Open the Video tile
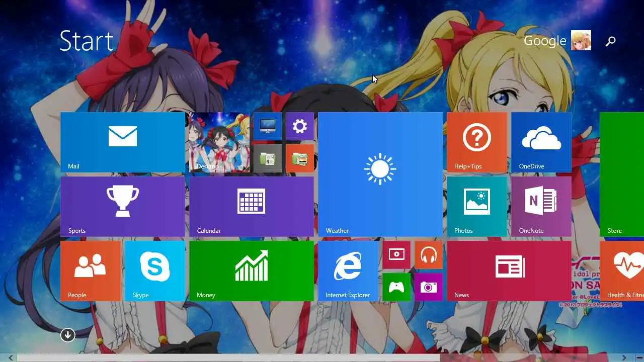Viewport: 644px width, 362px height. 396,255
